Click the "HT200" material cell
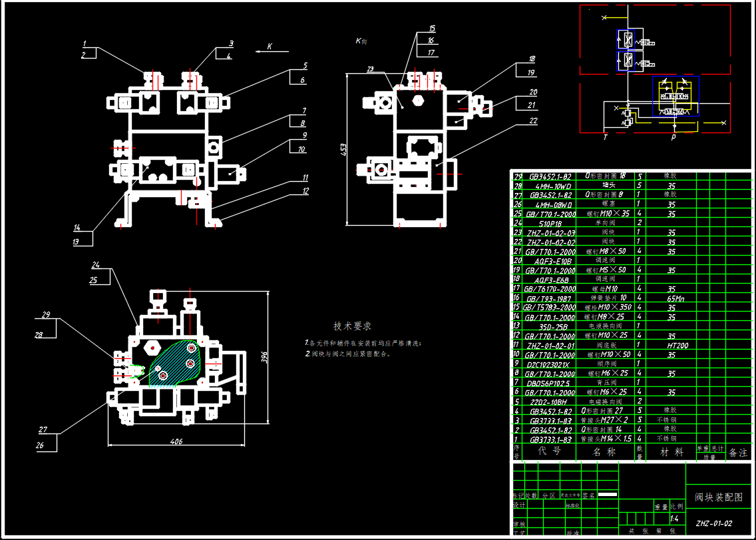The image size is (756, 540). click(677, 346)
